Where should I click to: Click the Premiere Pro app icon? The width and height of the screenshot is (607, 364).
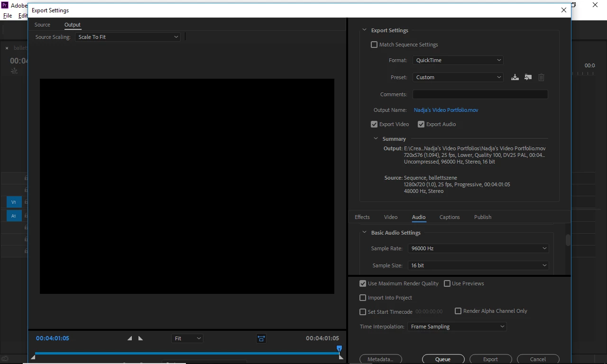pyautogui.click(x=5, y=5)
